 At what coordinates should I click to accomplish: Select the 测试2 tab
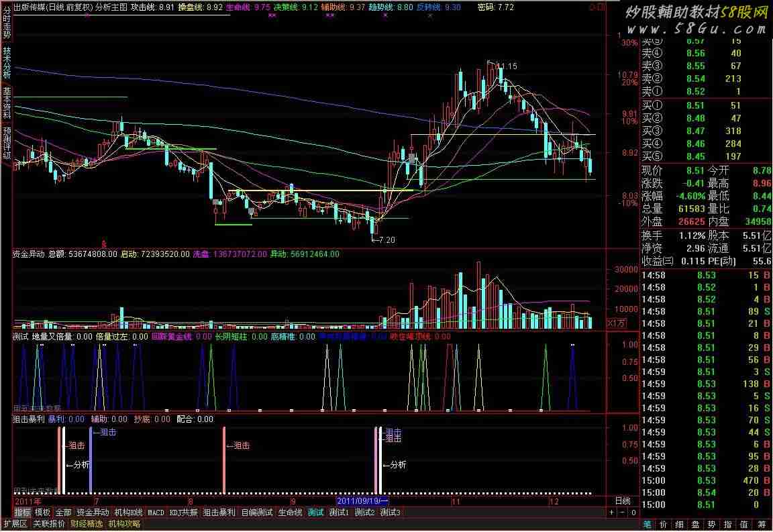click(365, 513)
